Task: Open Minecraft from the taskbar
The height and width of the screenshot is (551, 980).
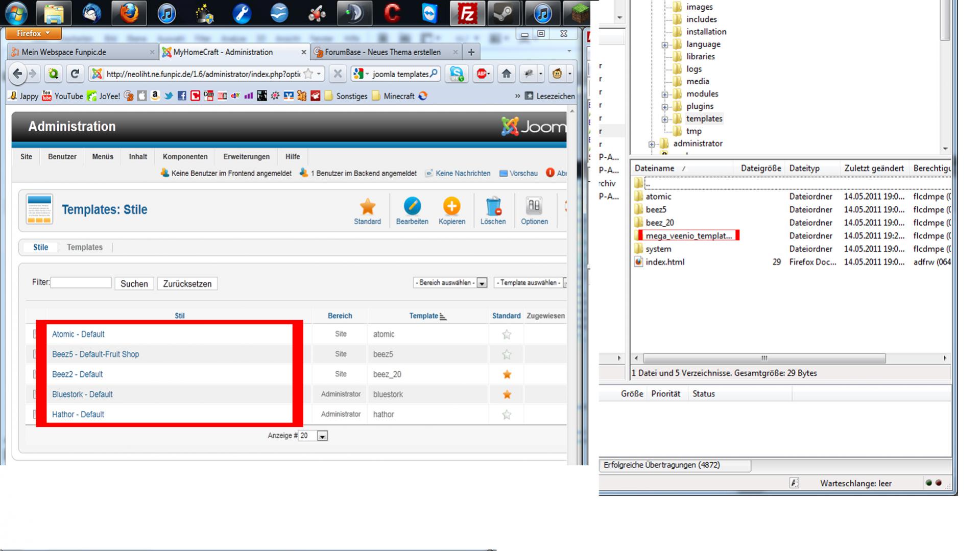Action: tap(579, 13)
